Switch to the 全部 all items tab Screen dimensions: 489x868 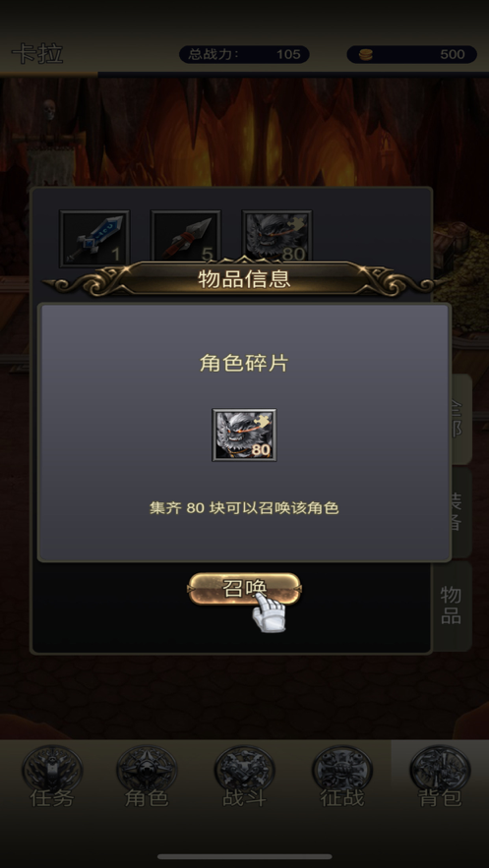pos(458,419)
